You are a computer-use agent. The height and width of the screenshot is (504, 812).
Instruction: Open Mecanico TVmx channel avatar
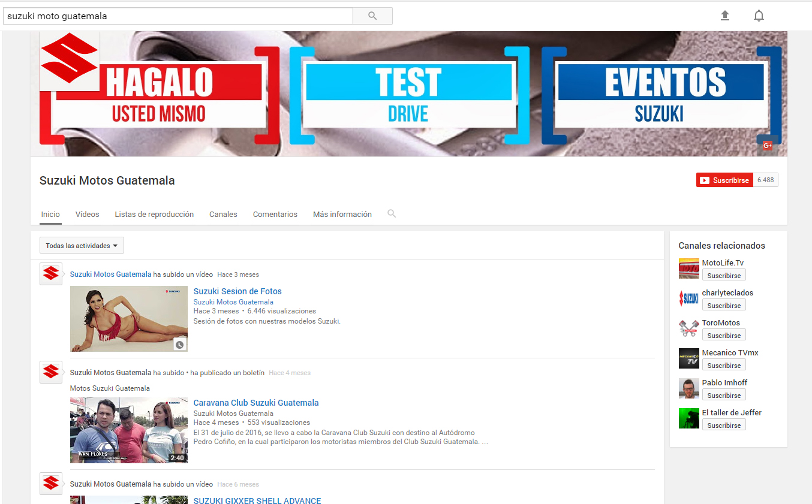[x=689, y=358]
